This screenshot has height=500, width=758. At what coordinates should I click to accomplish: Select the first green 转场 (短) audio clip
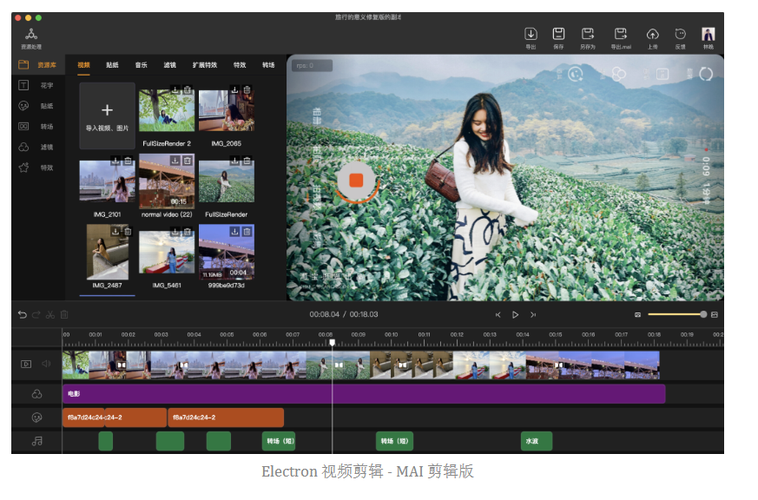[x=279, y=441]
